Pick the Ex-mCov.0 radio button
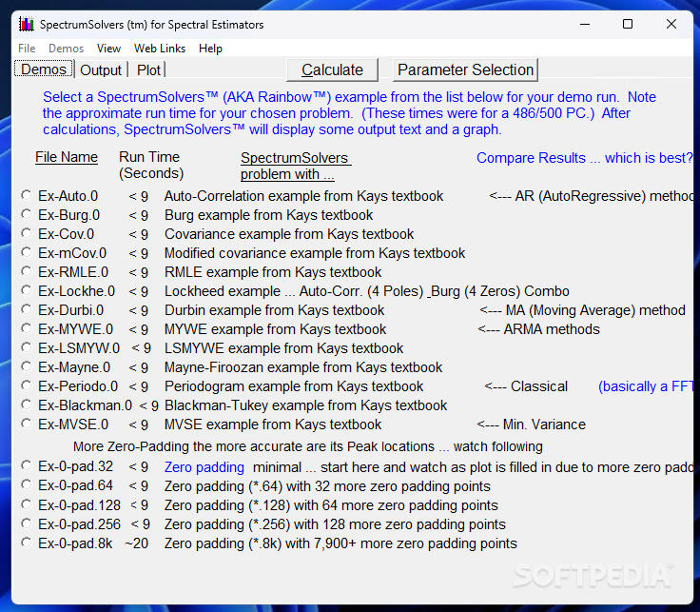This screenshot has height=612, width=700. tap(27, 252)
